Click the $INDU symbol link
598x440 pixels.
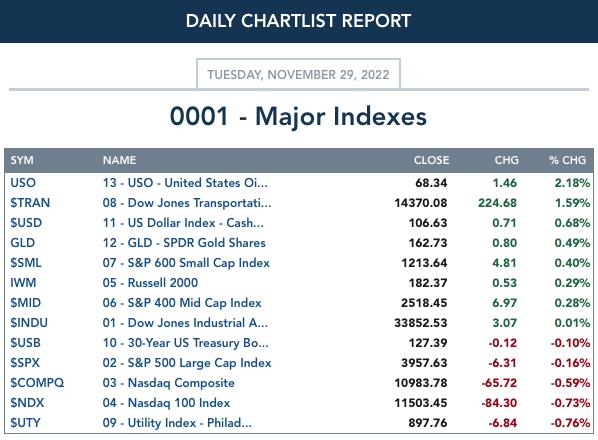pyautogui.click(x=29, y=323)
